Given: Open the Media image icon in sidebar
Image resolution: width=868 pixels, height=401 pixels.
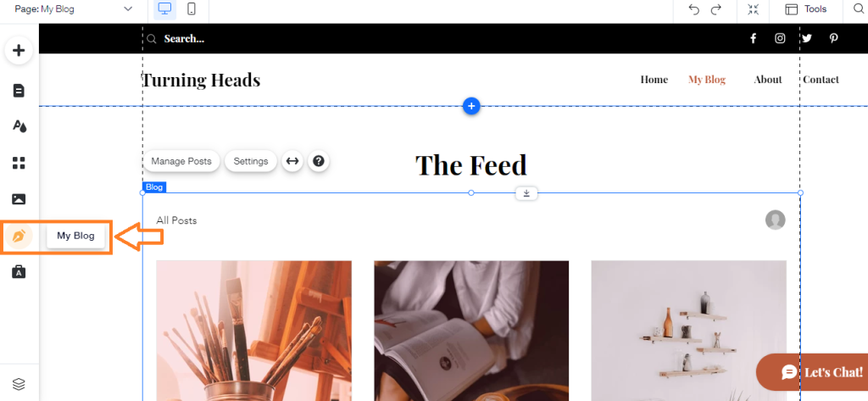Looking at the screenshot, I should click(19, 199).
